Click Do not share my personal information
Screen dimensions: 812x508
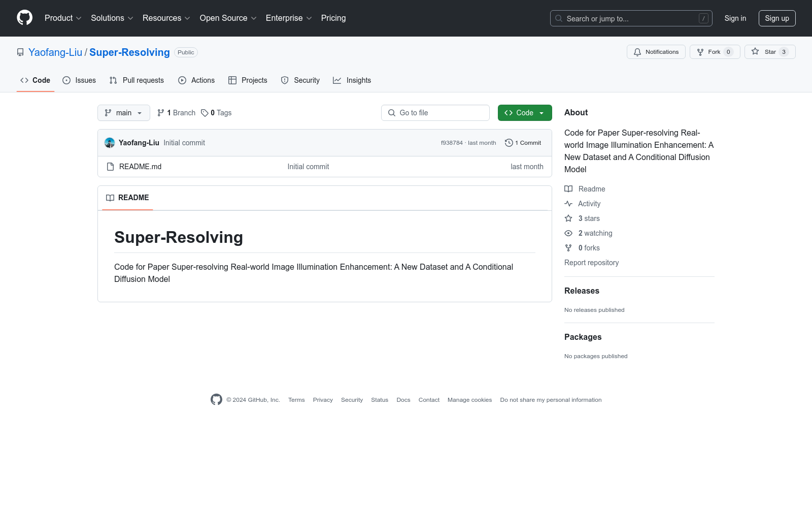[x=551, y=400]
